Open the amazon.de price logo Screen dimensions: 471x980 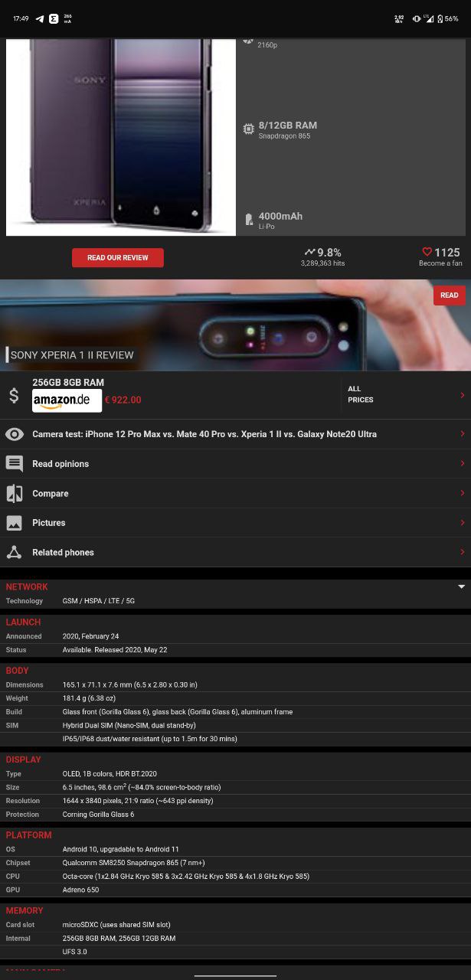pos(67,400)
